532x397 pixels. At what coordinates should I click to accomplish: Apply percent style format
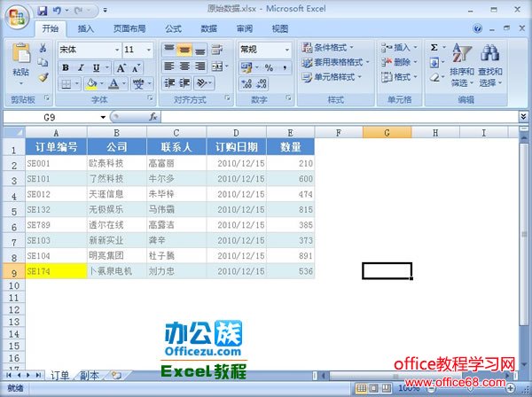(269, 68)
